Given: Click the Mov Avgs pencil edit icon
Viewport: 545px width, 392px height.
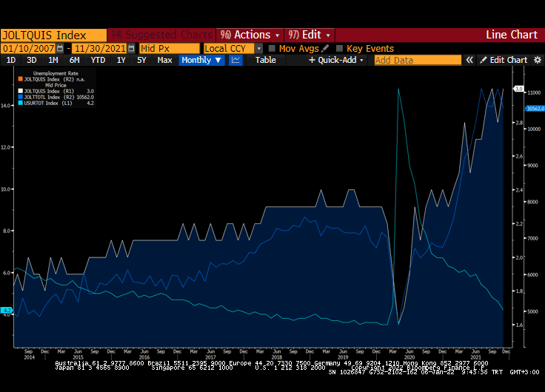Looking at the screenshot, I should (x=325, y=48).
